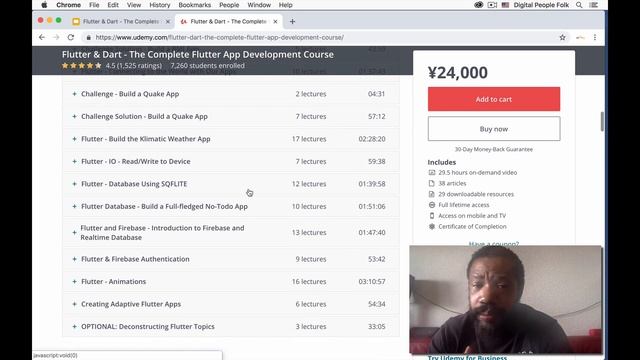This screenshot has height=360, width=640.
Task: Click Digital People Folk in menu bar
Action: [541, 5]
